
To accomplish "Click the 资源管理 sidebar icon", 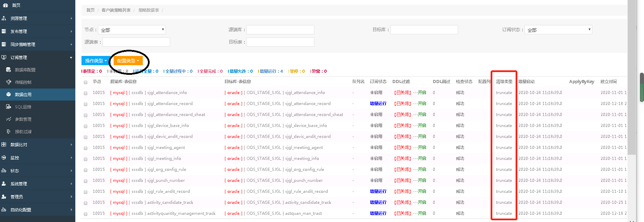I will [x=4, y=18].
